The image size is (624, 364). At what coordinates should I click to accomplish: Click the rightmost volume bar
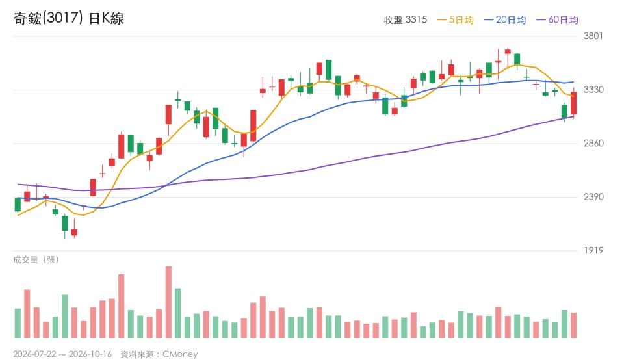[574, 326]
